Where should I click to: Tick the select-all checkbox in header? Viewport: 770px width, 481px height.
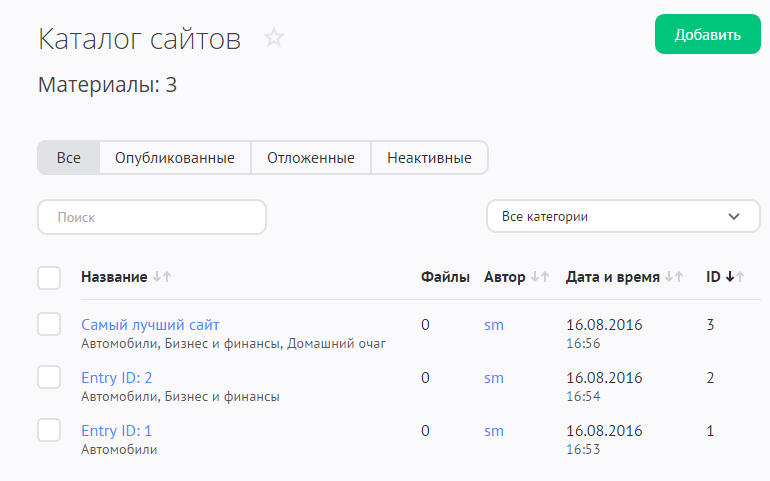49,277
